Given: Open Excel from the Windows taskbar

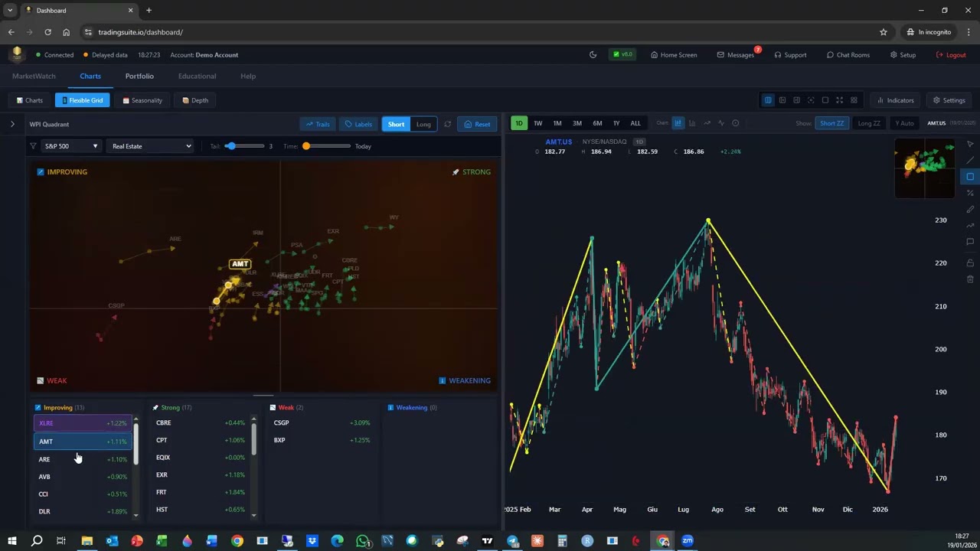Looking at the screenshot, I should [162, 541].
